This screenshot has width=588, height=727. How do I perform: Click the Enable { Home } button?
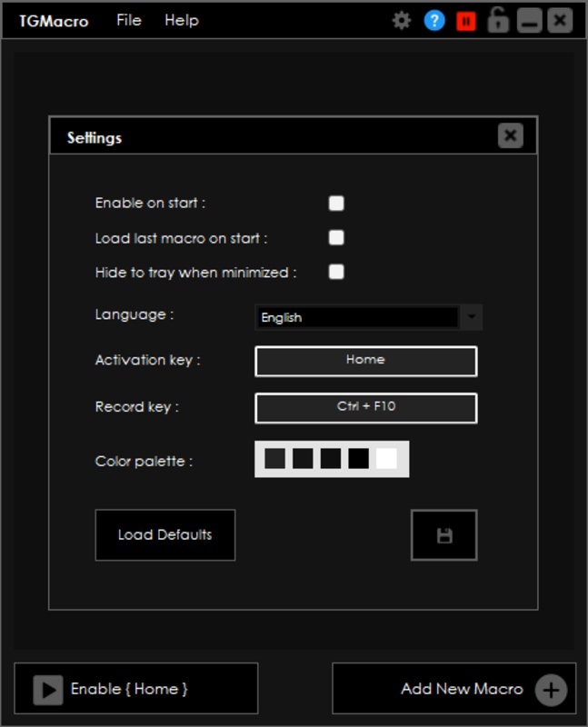[136, 689]
